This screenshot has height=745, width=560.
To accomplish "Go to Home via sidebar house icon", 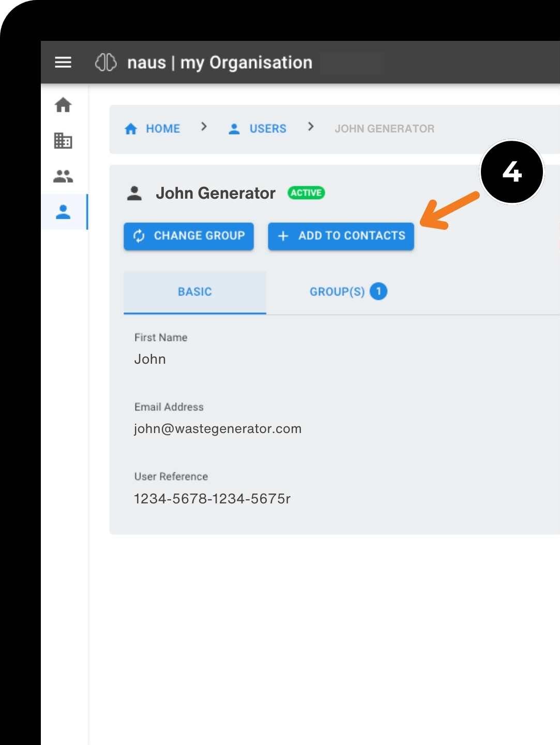I will coord(63,105).
